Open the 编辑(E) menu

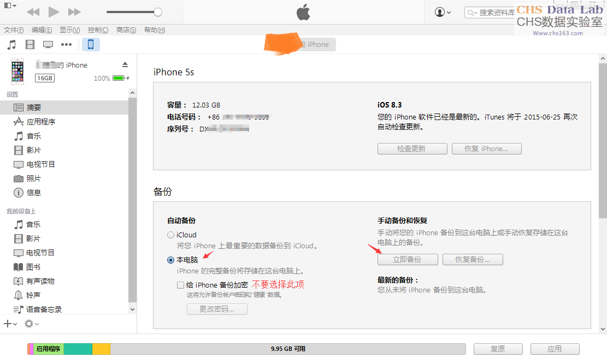(x=42, y=30)
